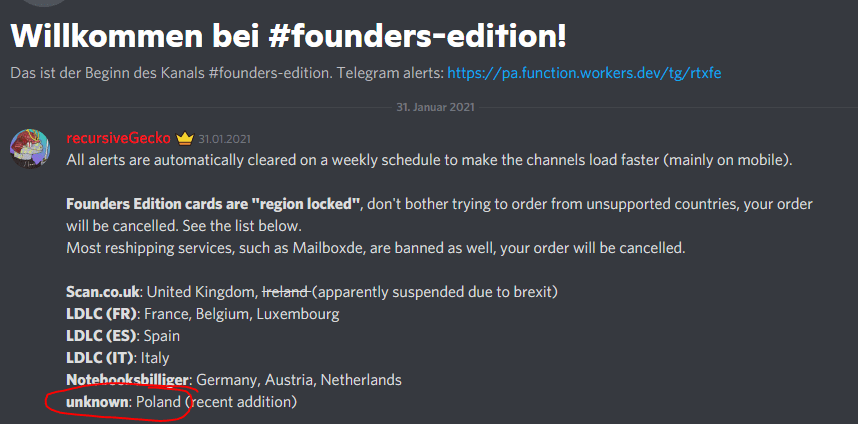Click the 31.01.2021 message timestamp
858x424 pixels.
pyautogui.click(x=224, y=139)
